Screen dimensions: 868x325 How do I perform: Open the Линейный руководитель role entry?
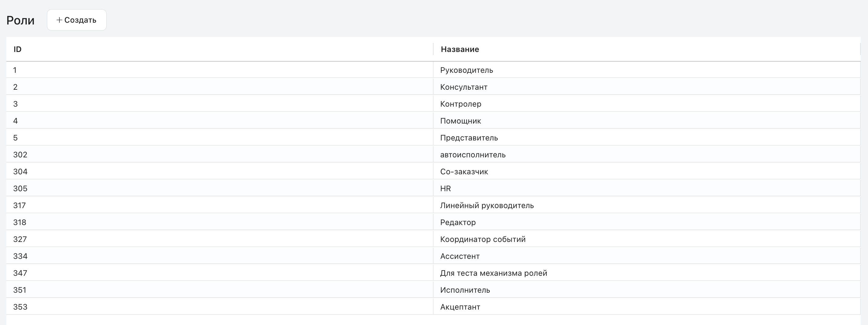(487, 205)
